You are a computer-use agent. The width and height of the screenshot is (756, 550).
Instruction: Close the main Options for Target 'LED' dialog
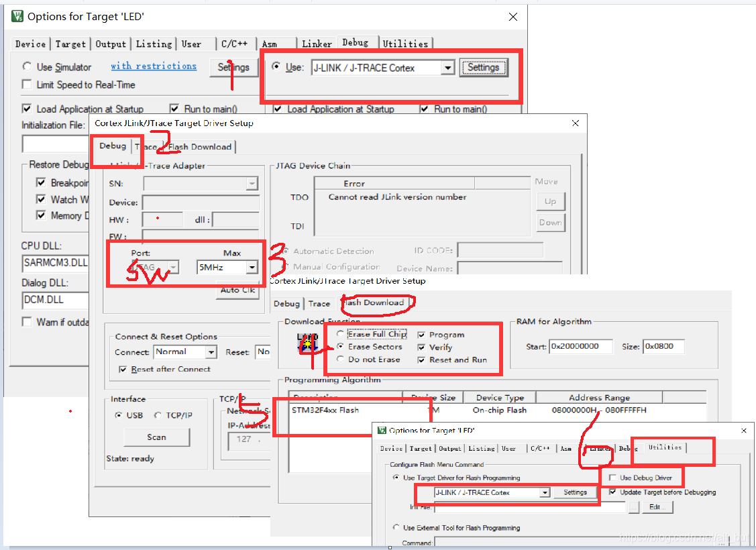click(513, 17)
